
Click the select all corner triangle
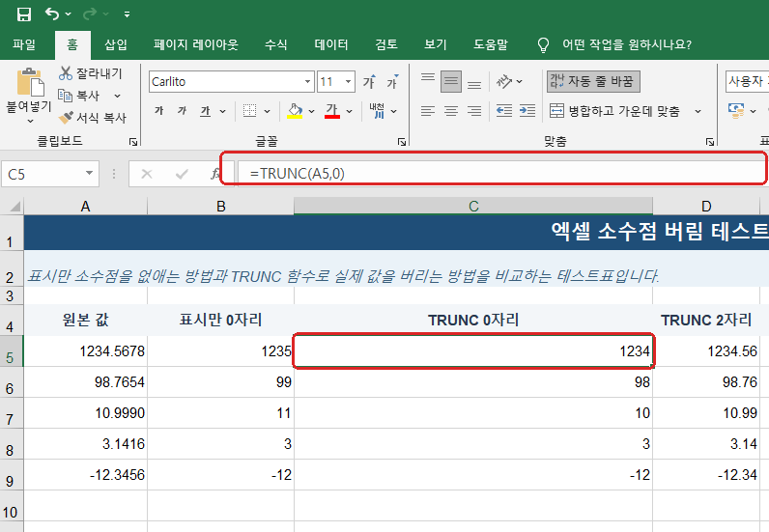[14, 206]
